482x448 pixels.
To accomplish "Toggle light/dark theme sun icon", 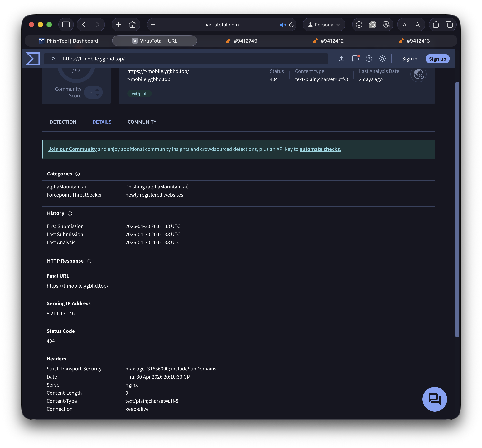I will point(382,59).
